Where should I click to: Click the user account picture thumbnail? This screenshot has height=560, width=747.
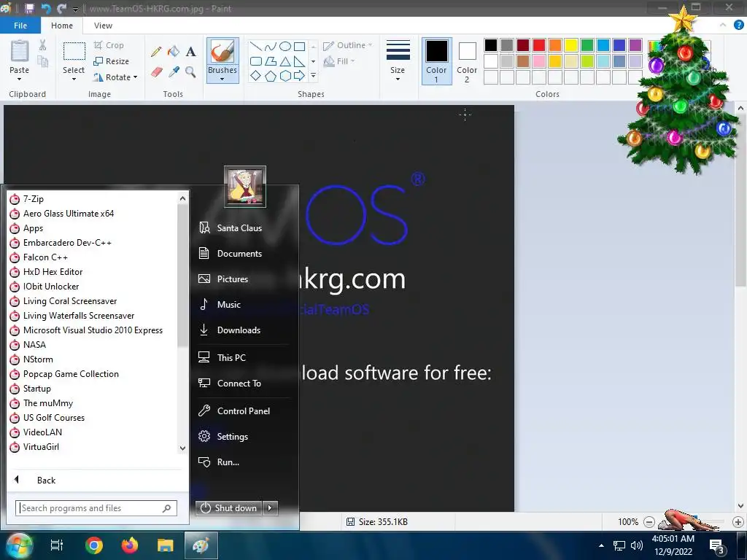point(245,186)
